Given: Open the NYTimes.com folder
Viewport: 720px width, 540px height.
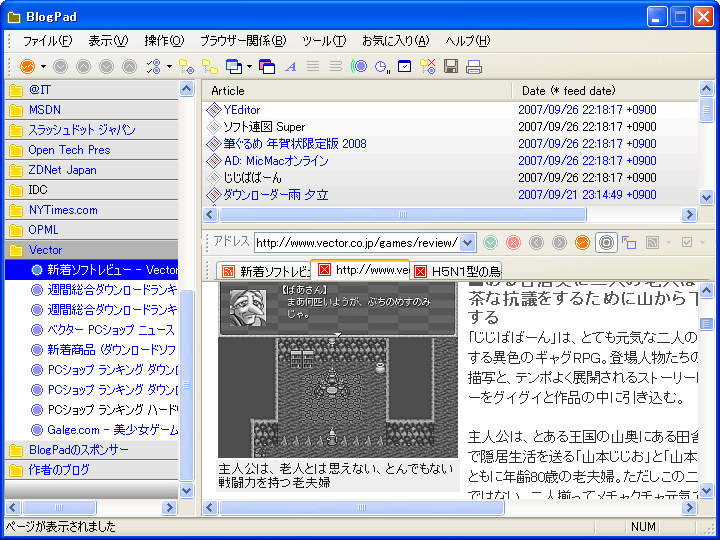Looking at the screenshot, I should click(x=91, y=210).
